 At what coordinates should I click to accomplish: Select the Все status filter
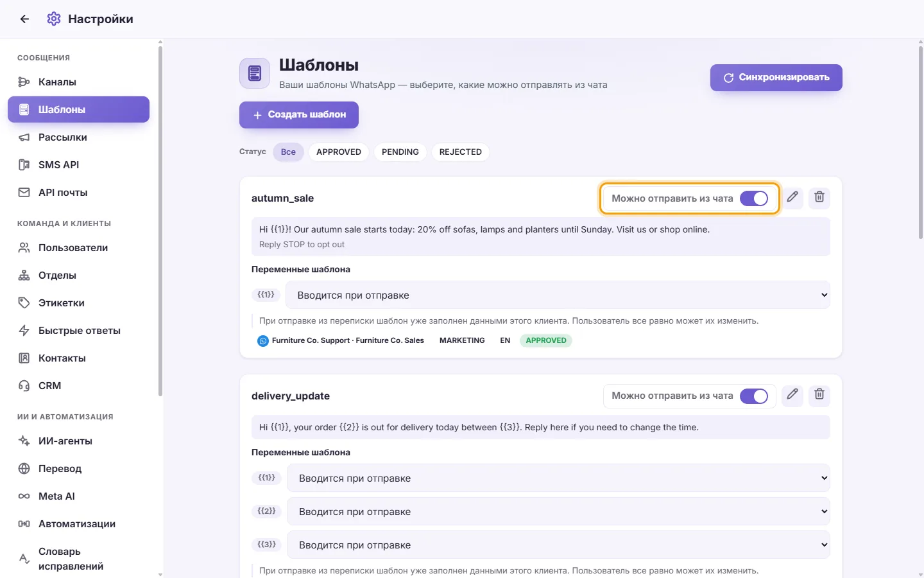click(x=288, y=152)
